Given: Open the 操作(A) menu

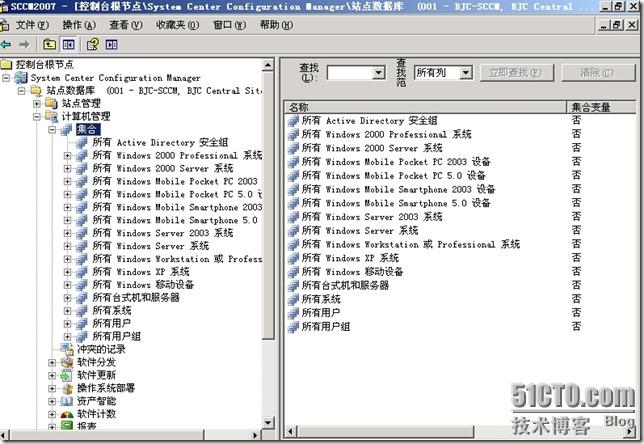Looking at the screenshot, I should pyautogui.click(x=79, y=25).
